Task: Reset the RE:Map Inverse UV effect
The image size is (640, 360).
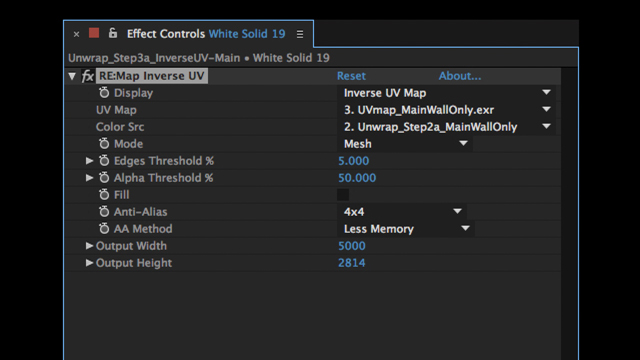Action: 351,76
